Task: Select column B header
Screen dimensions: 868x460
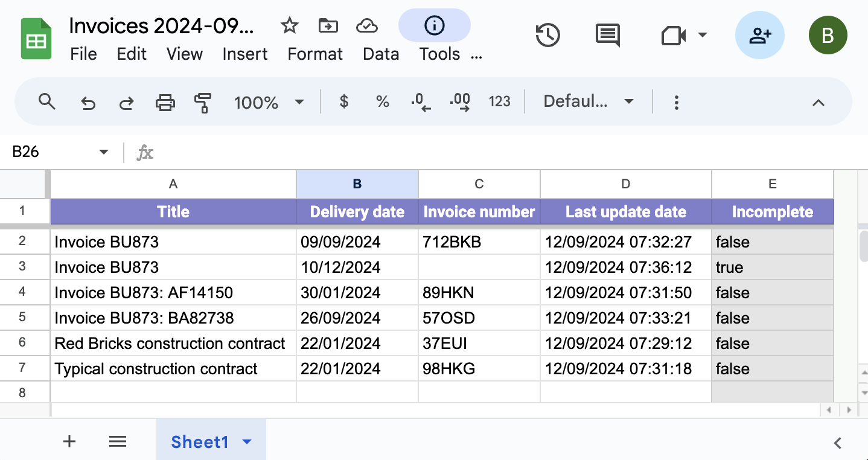Action: pyautogui.click(x=357, y=184)
